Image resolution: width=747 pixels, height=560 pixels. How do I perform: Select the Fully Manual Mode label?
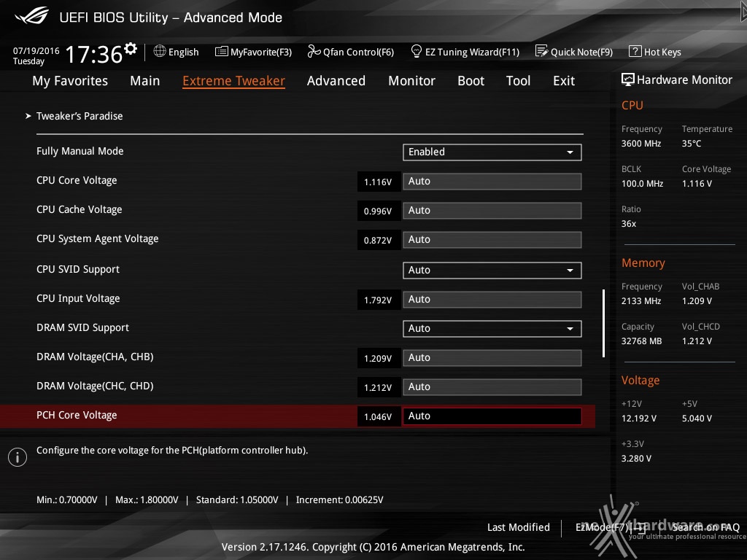pyautogui.click(x=80, y=152)
